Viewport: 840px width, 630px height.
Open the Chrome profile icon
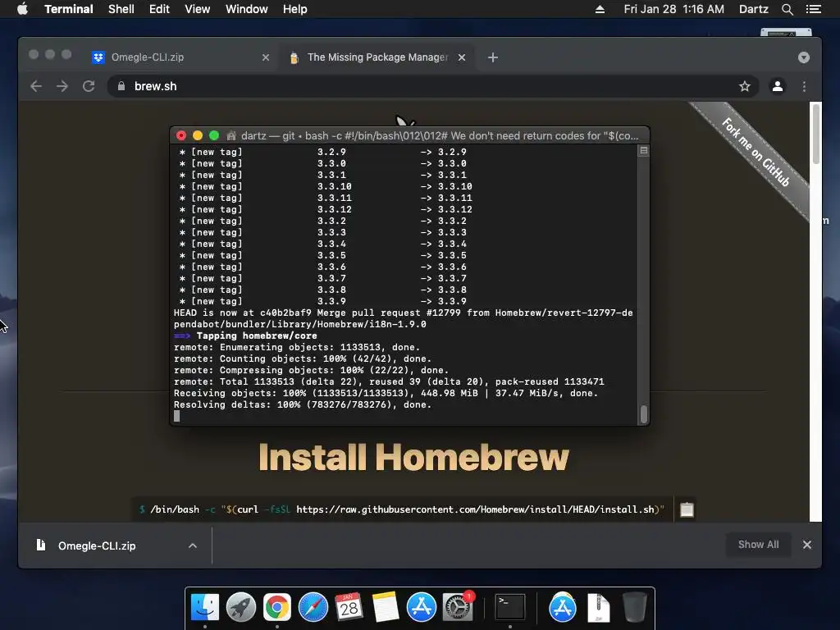[x=778, y=86]
